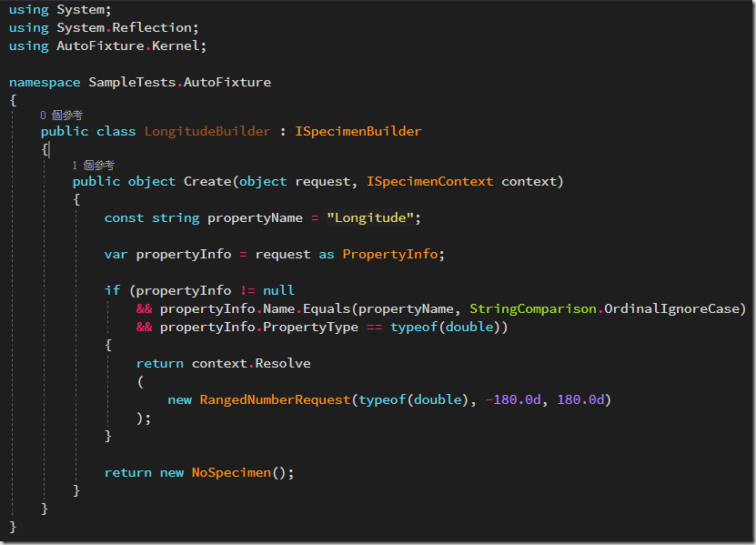Screen dimensions: 756x545
Task: Click the 'null' keyword in the if condition
Action: click(x=278, y=290)
